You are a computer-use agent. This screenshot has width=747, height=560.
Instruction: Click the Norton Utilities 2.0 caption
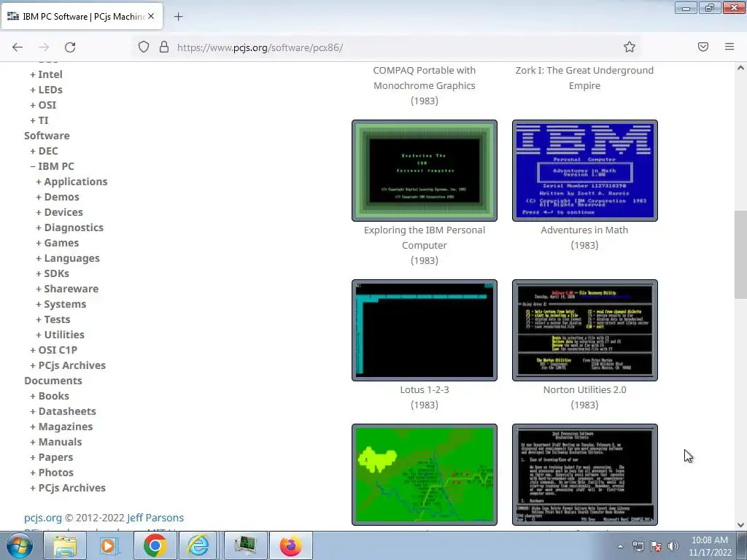pos(584,389)
